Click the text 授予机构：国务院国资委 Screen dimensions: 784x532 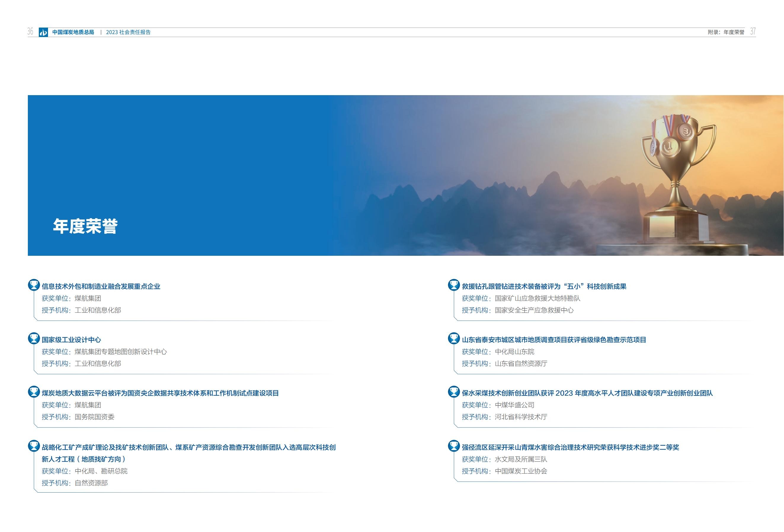click(78, 417)
